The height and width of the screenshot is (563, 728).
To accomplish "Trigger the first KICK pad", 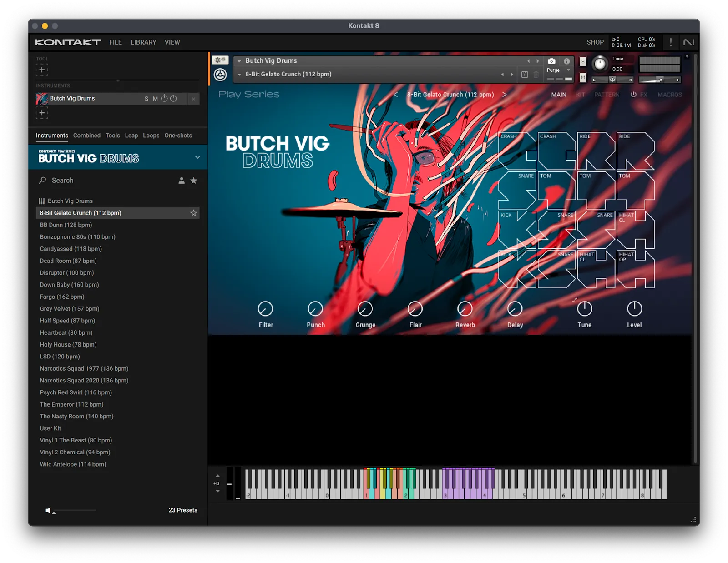I will (517, 230).
